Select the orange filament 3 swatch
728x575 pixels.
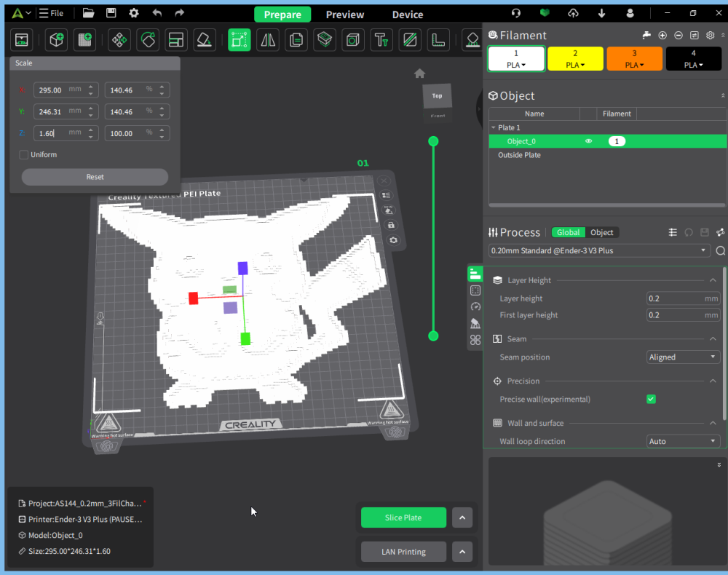point(634,58)
